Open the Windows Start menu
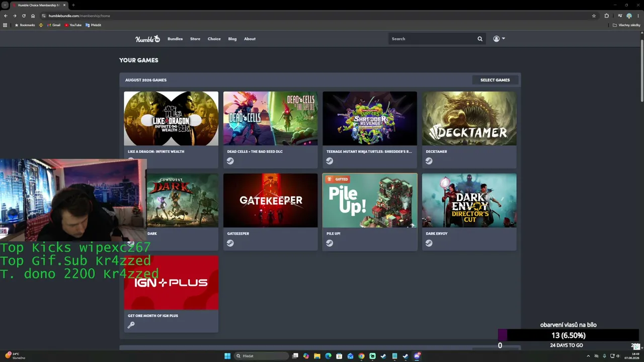 pos(227,356)
